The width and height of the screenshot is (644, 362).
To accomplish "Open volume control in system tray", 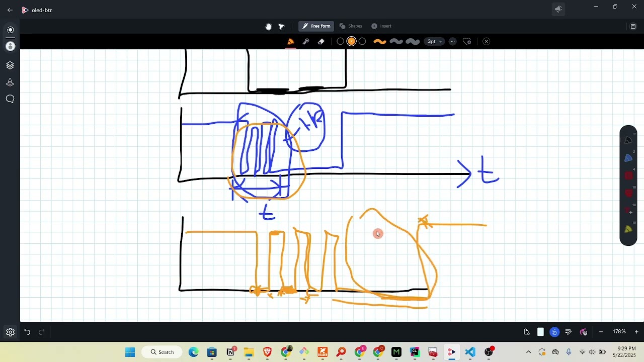I will [592, 352].
